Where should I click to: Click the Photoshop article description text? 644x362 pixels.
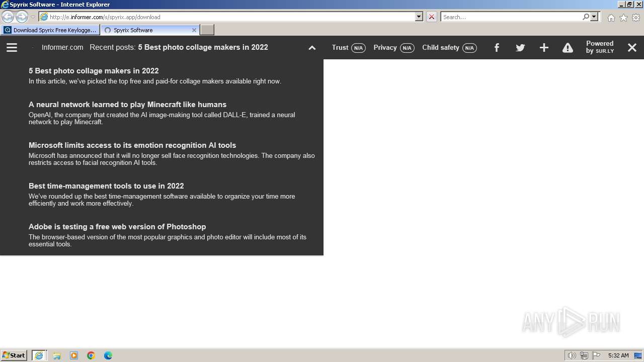coord(168,241)
